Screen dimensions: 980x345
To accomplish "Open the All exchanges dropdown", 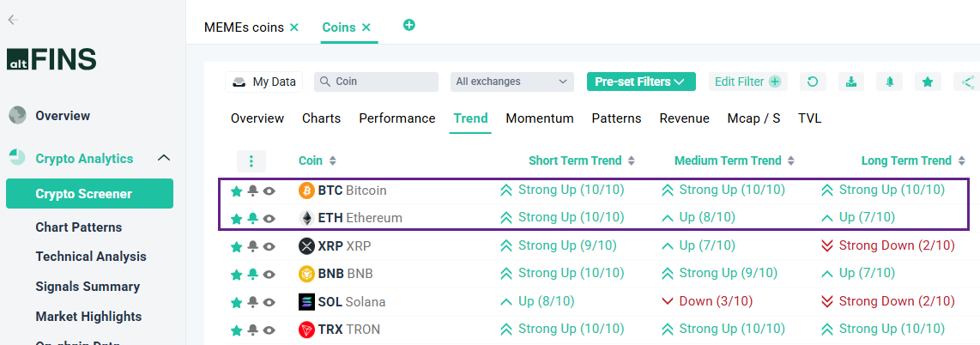I will coord(512,82).
